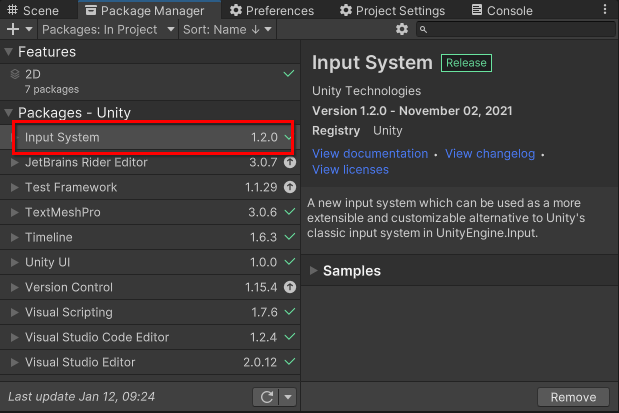
Task: Click Last update Jan 12, 09:24 text
Action: click(x=81, y=396)
